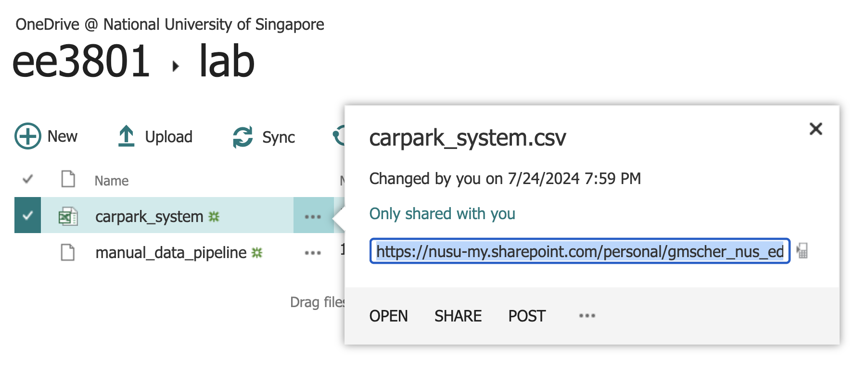Click the 'Only shared with you' link
Viewport: 868px width, 371px height.
pos(442,214)
